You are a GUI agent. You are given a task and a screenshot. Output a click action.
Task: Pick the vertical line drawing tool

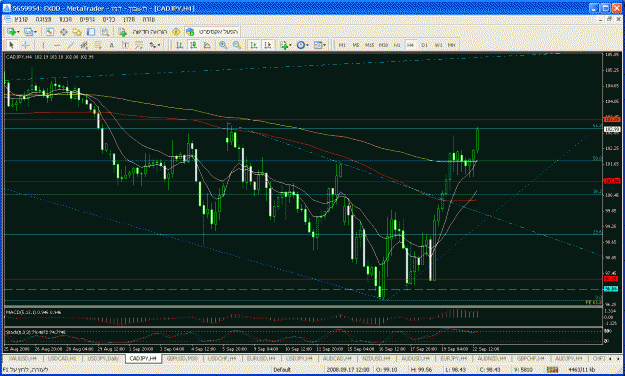click(x=43, y=45)
